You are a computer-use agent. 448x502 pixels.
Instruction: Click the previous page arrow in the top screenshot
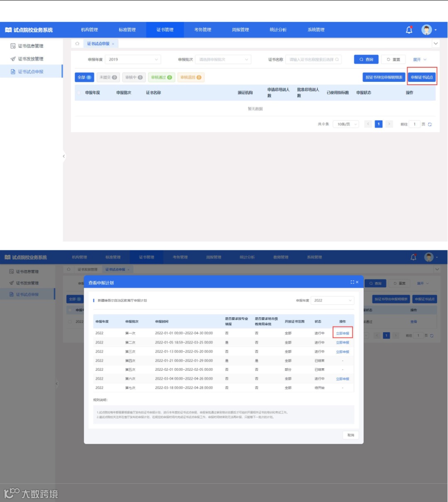[368, 124]
